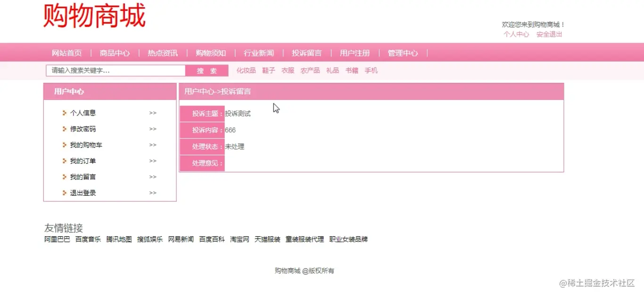Open the 搜狐娱乐 friendly link
Viewport: 644px width, 297px height.
(150, 240)
